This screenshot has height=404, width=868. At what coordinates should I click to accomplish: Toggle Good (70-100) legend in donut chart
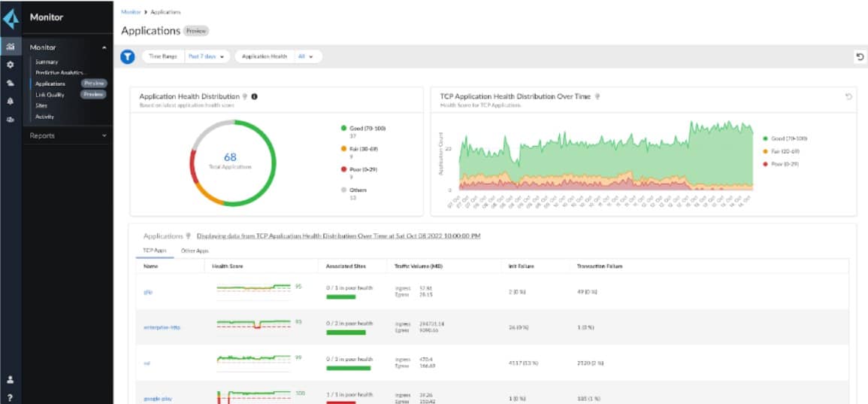[363, 128]
